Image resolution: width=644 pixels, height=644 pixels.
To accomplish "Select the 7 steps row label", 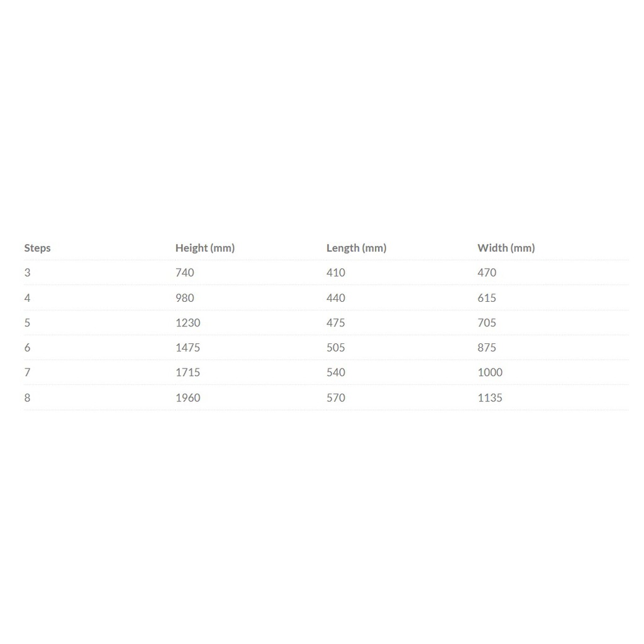I will (x=27, y=372).
